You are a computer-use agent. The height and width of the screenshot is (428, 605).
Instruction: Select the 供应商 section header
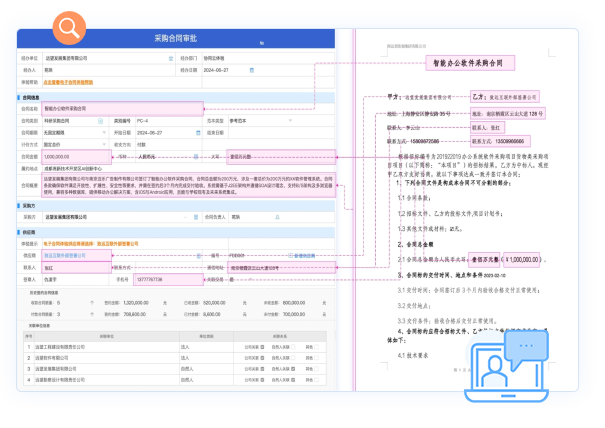tap(30, 232)
